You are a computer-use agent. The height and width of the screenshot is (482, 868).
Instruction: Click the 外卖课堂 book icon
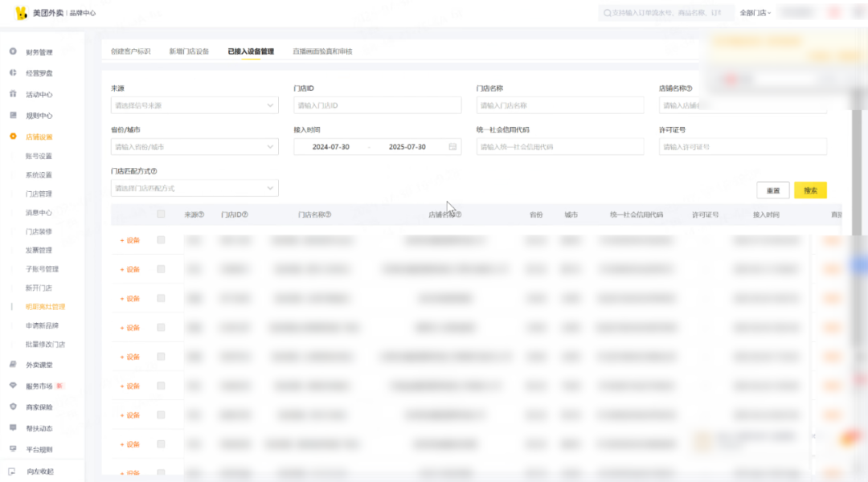13,364
